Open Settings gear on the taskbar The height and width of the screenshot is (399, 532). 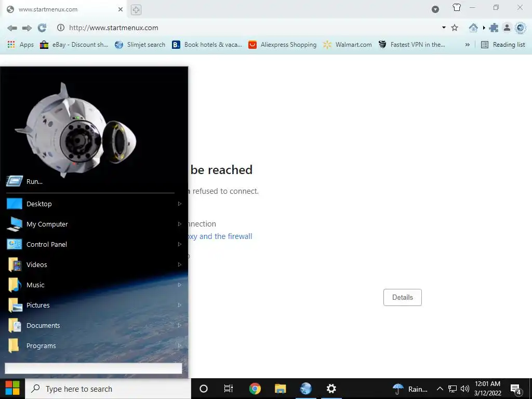click(331, 389)
